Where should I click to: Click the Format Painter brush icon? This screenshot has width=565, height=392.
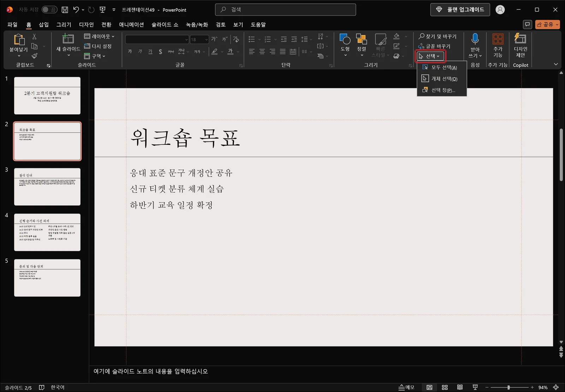pyautogui.click(x=34, y=56)
